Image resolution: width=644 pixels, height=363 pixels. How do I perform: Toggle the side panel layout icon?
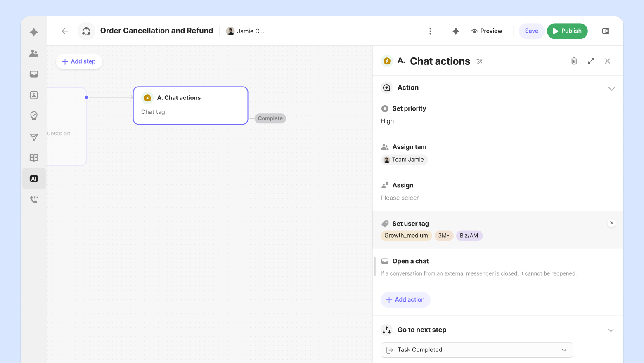coord(606,31)
